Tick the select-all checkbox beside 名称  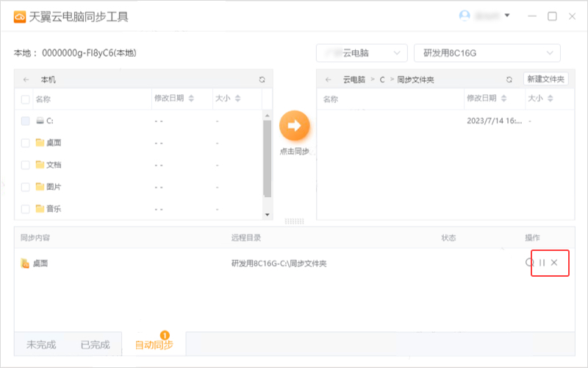[x=25, y=99]
